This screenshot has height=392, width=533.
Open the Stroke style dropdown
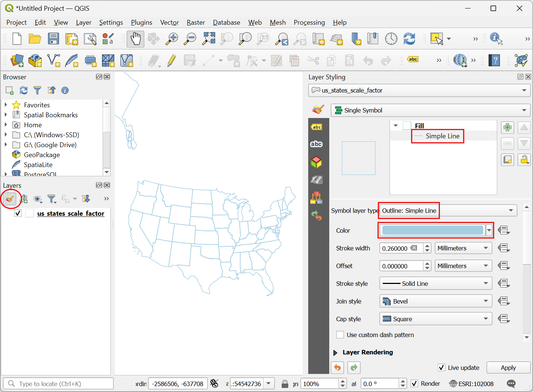436,284
